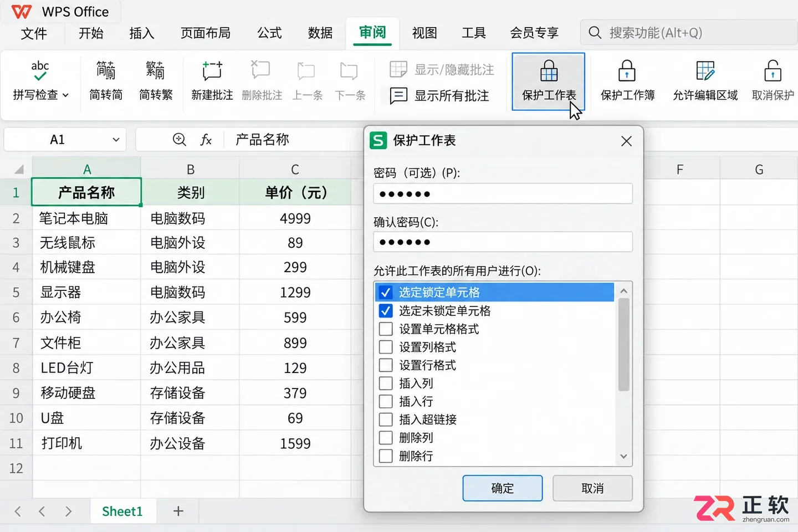
Task: Cancel the dialog with 取消 button
Action: point(592,488)
